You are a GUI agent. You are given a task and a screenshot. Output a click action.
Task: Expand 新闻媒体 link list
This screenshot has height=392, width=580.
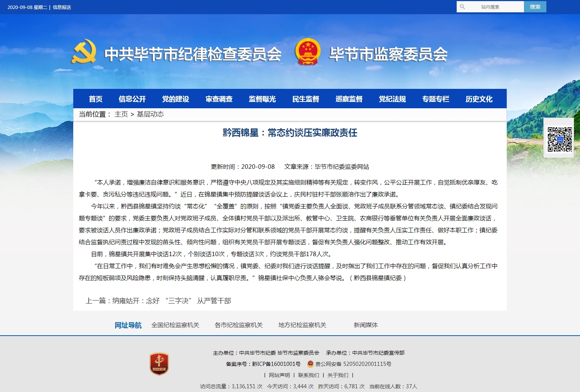point(365,325)
